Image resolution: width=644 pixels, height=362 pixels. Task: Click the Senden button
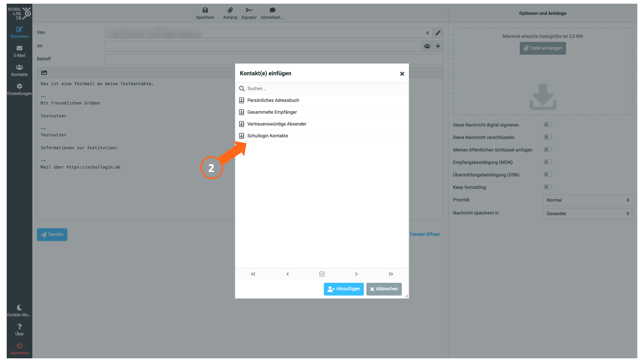coord(52,235)
